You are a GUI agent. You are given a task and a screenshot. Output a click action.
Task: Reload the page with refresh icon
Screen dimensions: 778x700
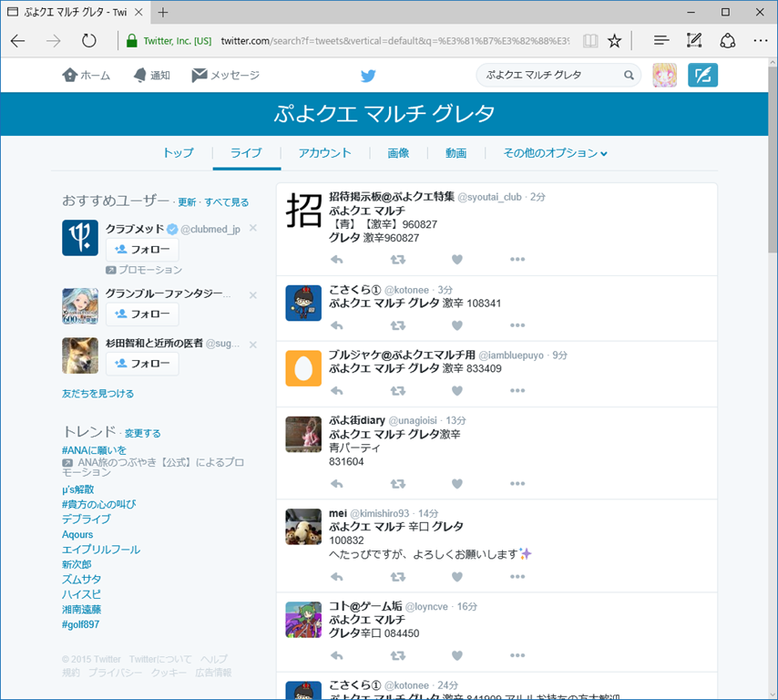[88, 41]
